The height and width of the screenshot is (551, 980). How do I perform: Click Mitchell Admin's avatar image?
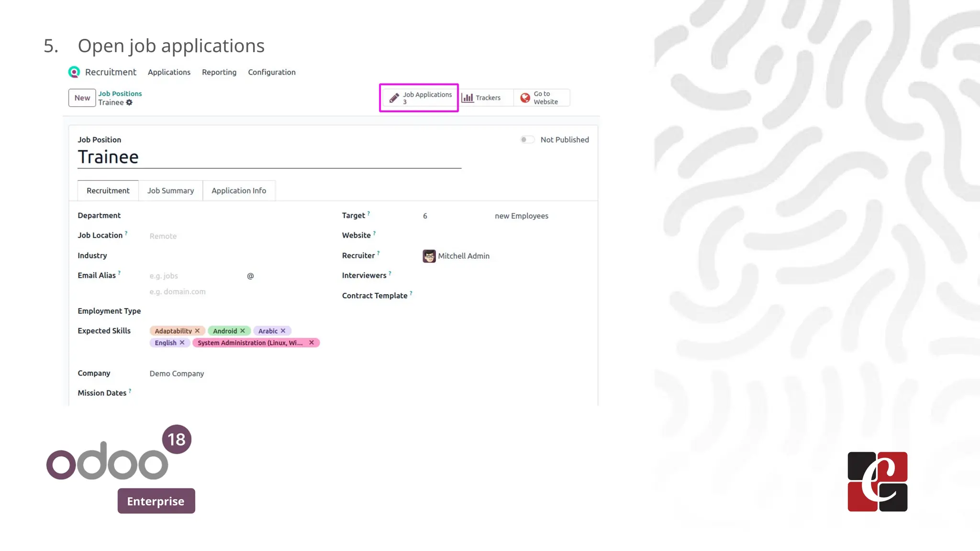tap(429, 256)
